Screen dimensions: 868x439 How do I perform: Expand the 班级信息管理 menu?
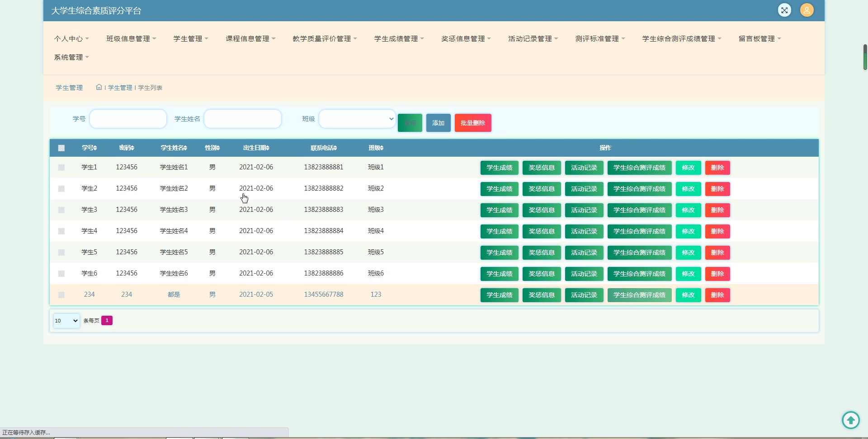(131, 39)
